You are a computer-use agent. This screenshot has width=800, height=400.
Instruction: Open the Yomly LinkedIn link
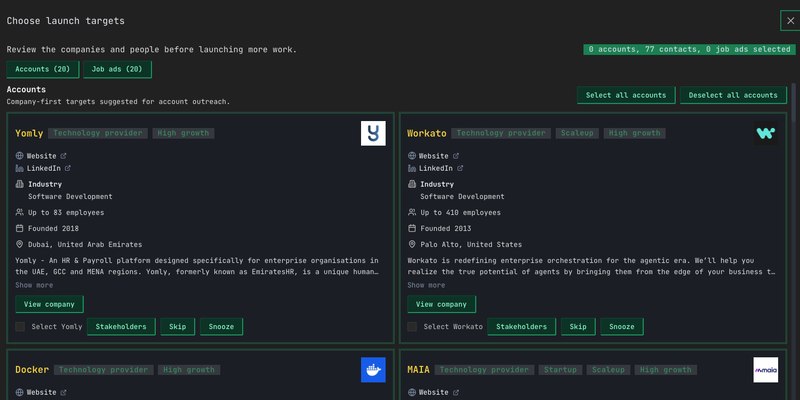[43, 168]
